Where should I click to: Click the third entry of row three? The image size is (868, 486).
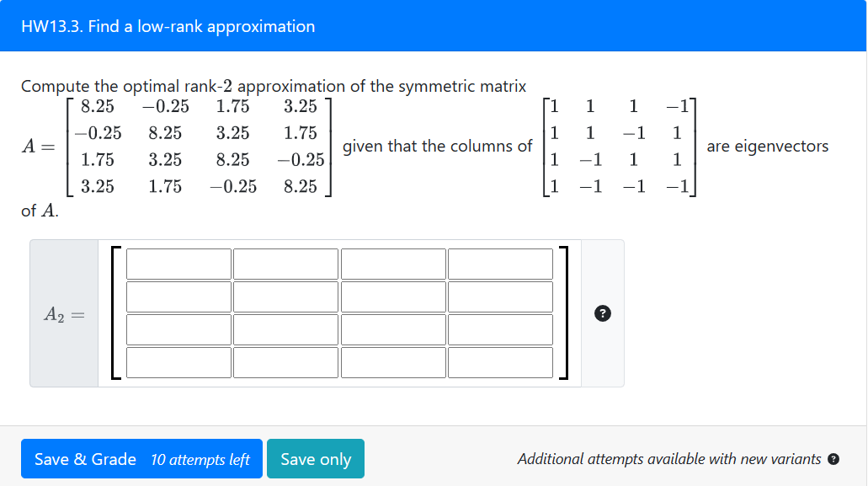point(392,328)
